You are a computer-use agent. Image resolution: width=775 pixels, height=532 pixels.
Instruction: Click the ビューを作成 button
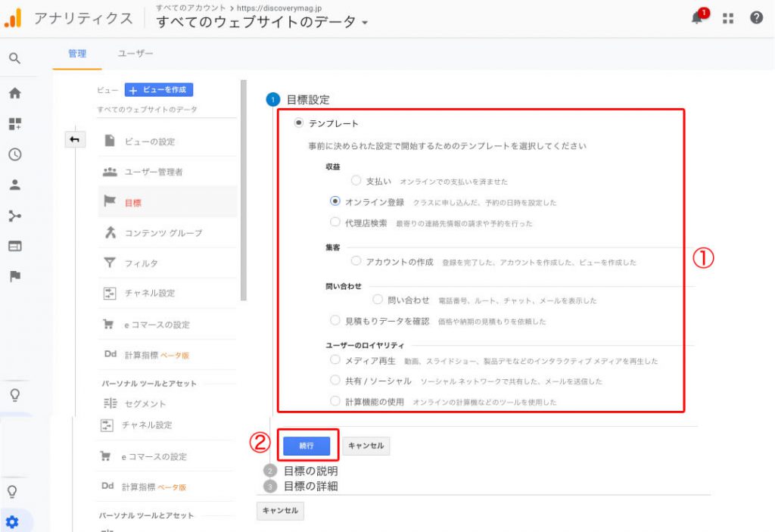click(x=159, y=89)
